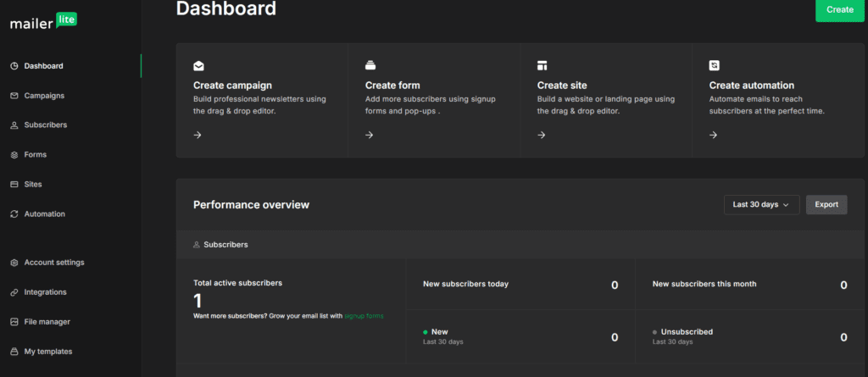The height and width of the screenshot is (377, 868).
Task: Click the arrow under Create automation
Action: coord(714,135)
